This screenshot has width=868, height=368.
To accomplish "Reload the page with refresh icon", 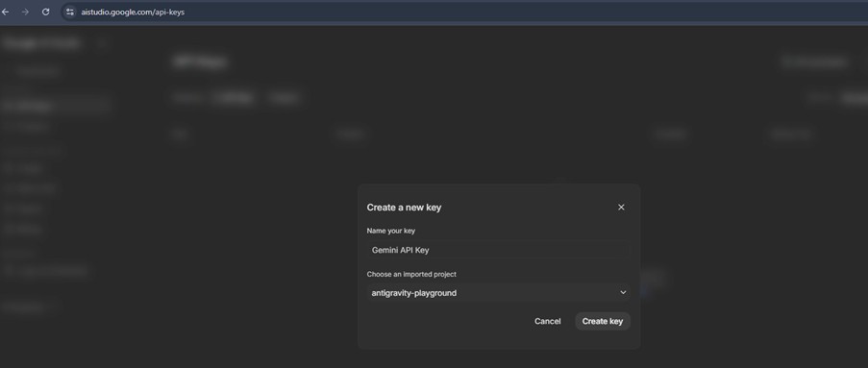I will point(46,12).
